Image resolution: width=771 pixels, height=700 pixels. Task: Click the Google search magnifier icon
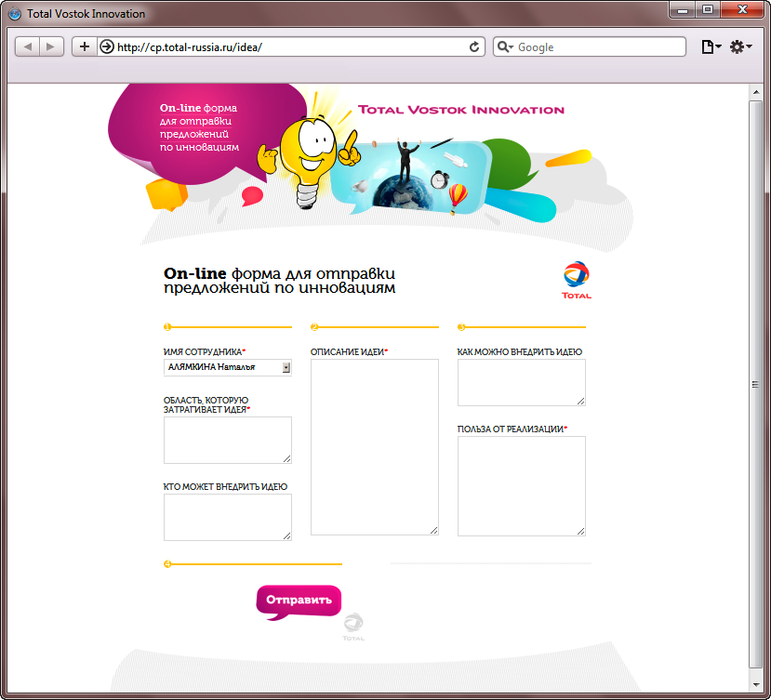pos(504,46)
